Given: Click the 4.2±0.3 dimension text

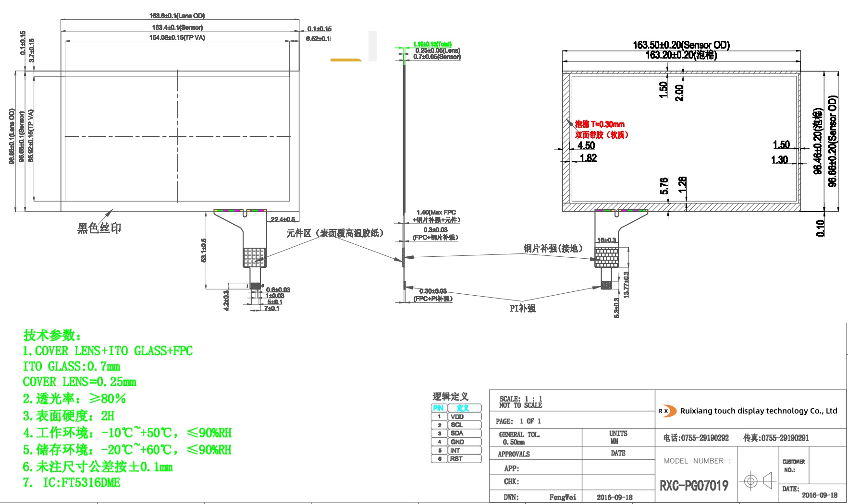Looking at the screenshot, I should pos(226,300).
